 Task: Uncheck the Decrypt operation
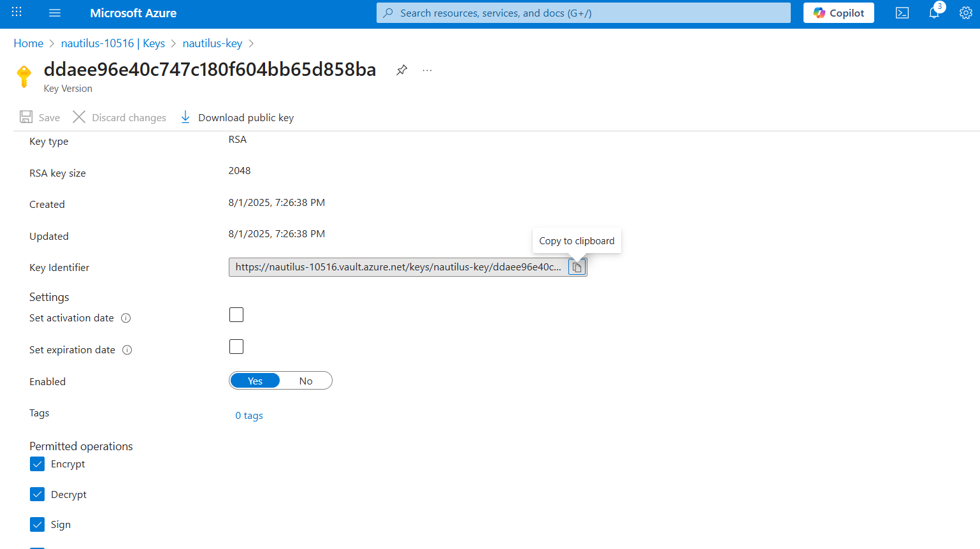point(38,494)
